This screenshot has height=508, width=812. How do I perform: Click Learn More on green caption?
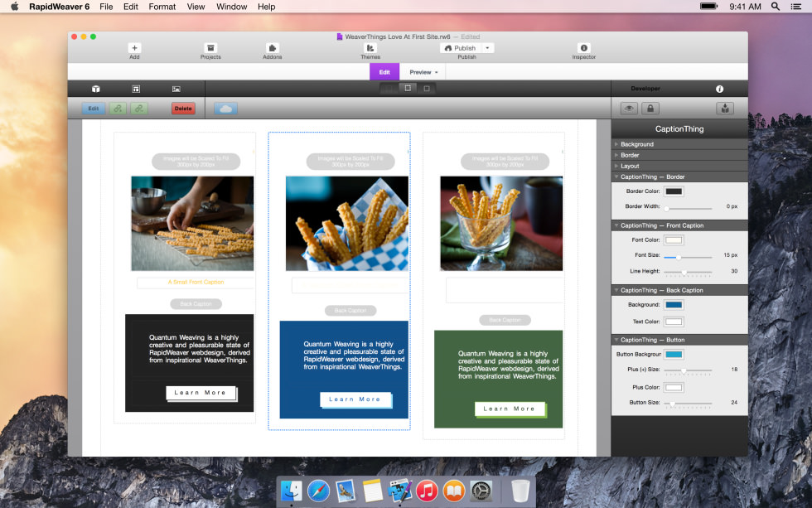pyautogui.click(x=509, y=409)
